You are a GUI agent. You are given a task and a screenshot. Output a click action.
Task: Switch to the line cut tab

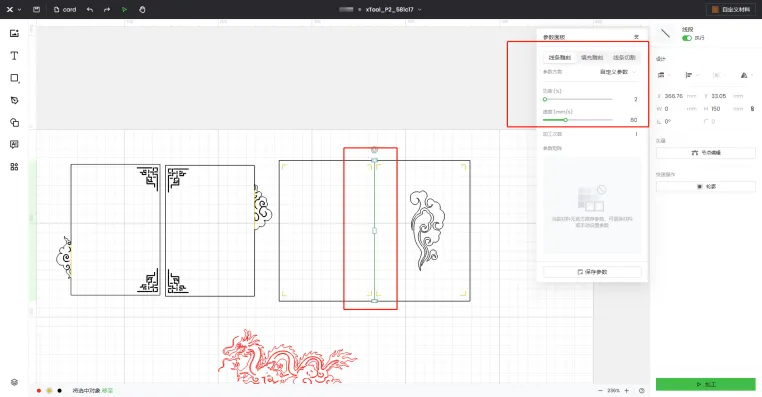pyautogui.click(x=624, y=57)
